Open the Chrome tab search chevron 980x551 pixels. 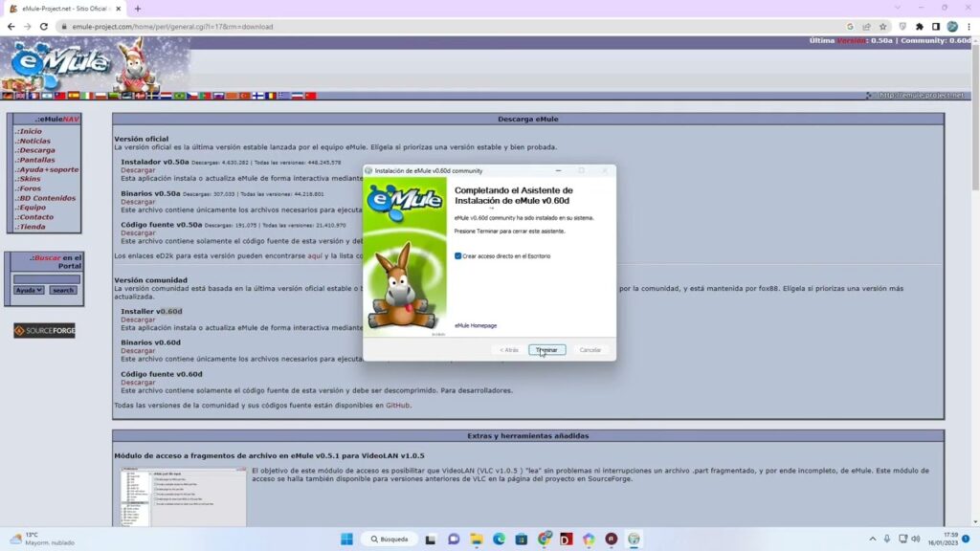pos(898,8)
